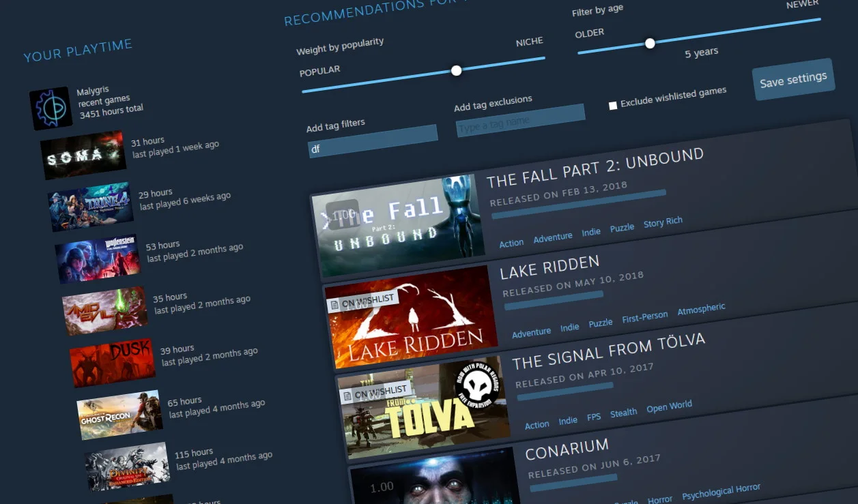Select the Puzzle tag on The Fall

pos(622,227)
